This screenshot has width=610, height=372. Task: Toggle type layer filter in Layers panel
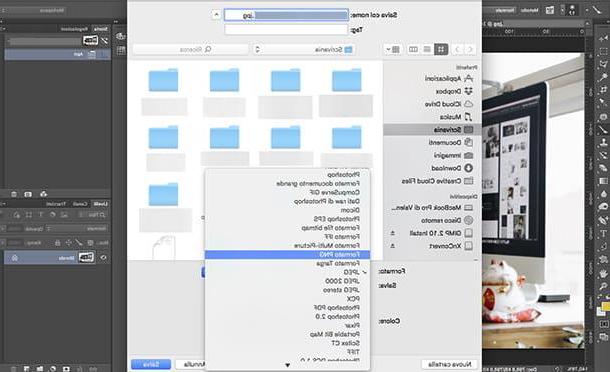coord(41,215)
